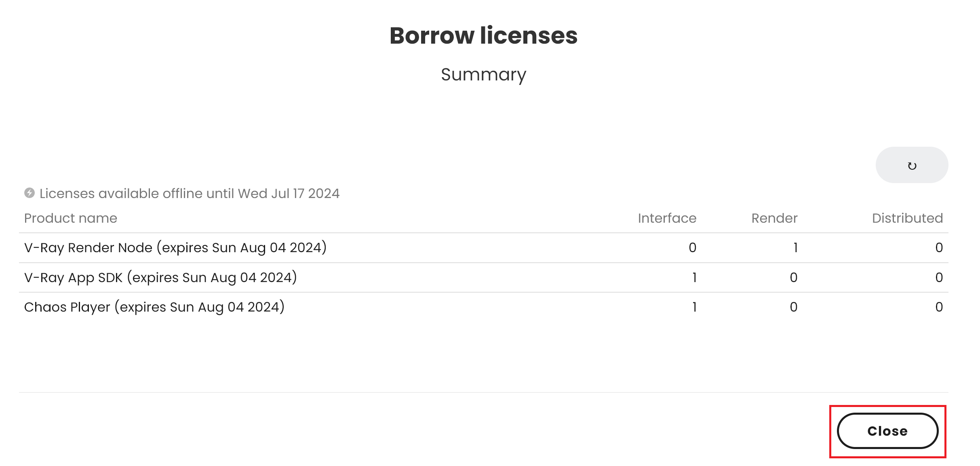Click Render count for V-Ray App SDK

click(793, 277)
